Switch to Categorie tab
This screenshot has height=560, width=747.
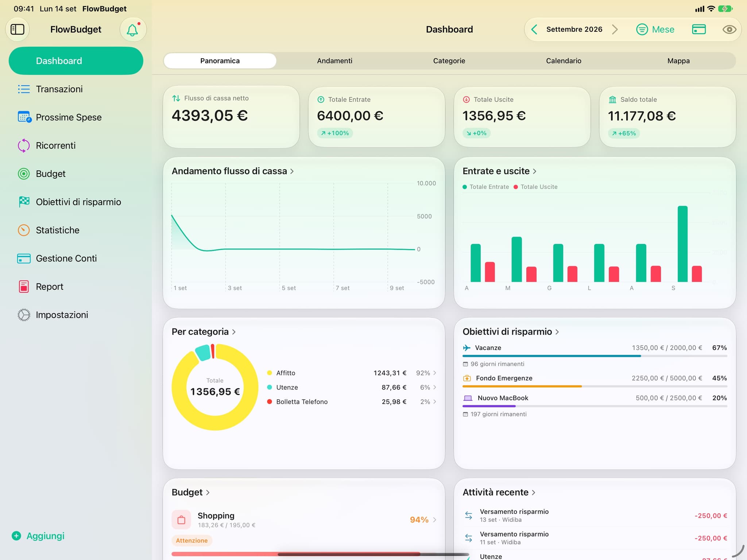[449, 61]
